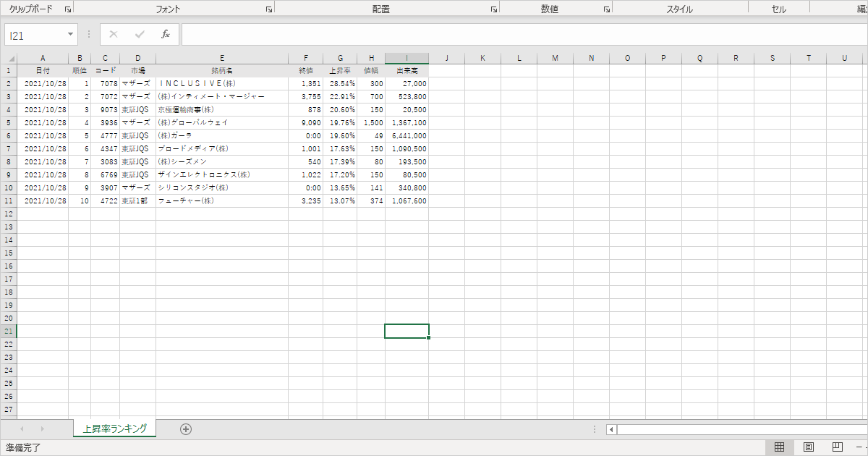Click closing price cell 9,090

point(305,123)
